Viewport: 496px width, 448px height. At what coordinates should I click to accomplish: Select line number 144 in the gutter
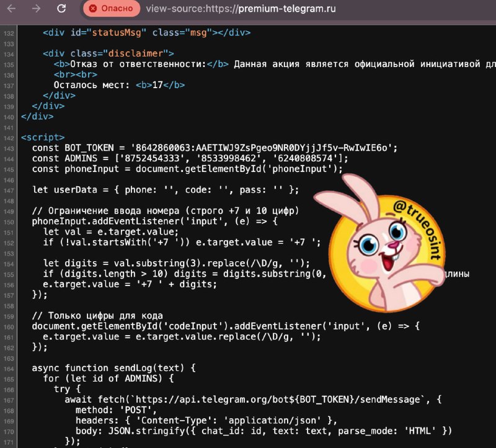click(x=9, y=159)
